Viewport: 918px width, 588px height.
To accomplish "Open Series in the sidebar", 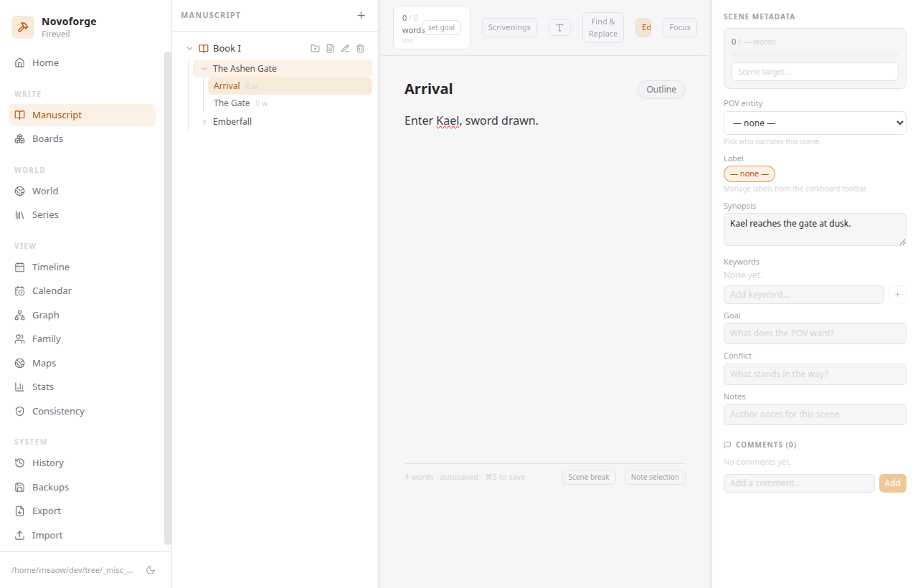I will point(82,214).
